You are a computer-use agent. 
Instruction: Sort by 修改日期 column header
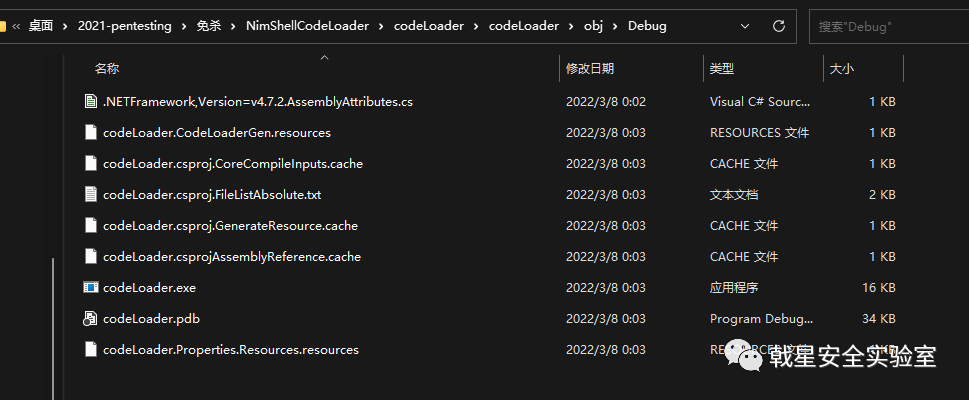(x=590, y=69)
